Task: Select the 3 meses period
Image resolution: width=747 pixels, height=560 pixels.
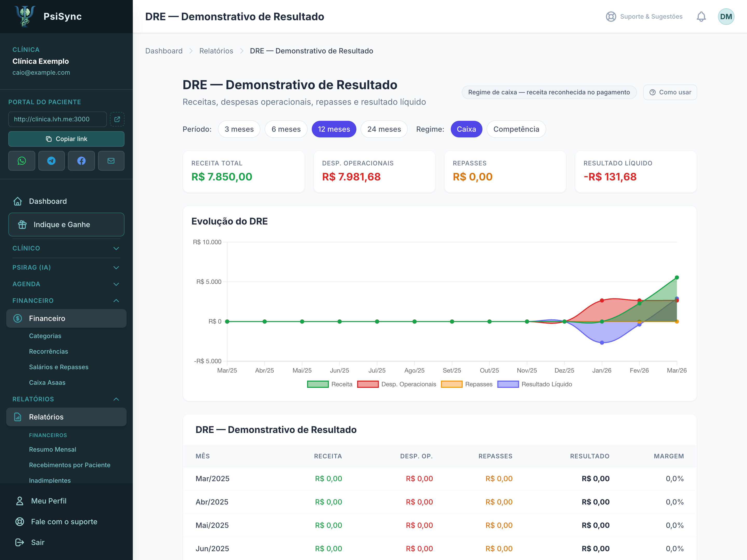Action: [239, 129]
